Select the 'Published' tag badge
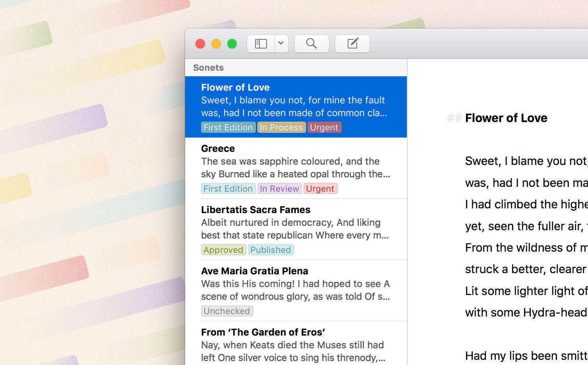The width and height of the screenshot is (588, 365). [271, 250]
